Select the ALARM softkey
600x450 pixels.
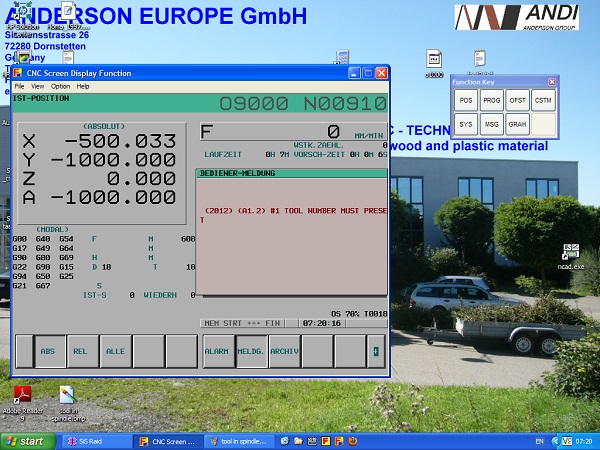tap(218, 351)
